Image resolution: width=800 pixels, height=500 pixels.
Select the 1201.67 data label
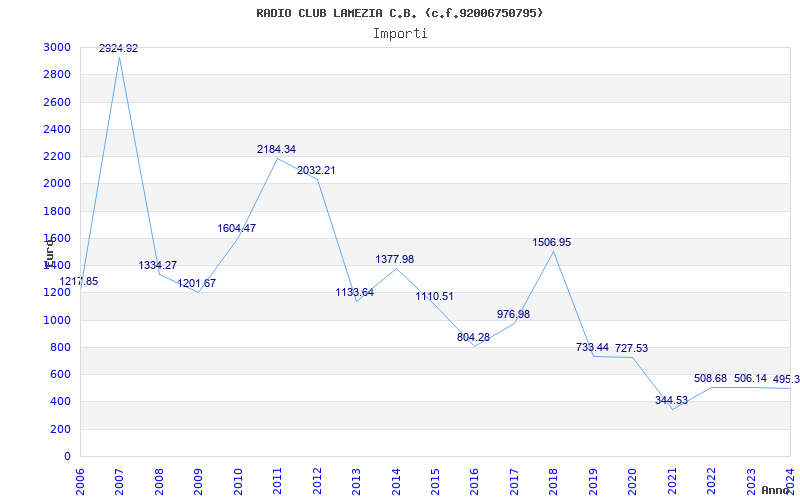[x=196, y=283]
